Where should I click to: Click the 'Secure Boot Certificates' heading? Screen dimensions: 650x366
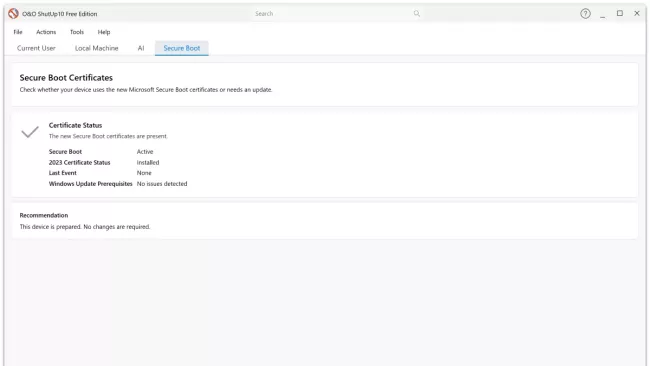point(66,78)
